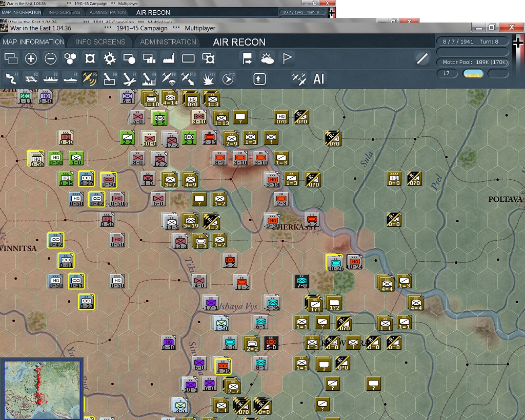Click the VINNITSA city label
This screenshot has height=420, width=525.
(18, 248)
